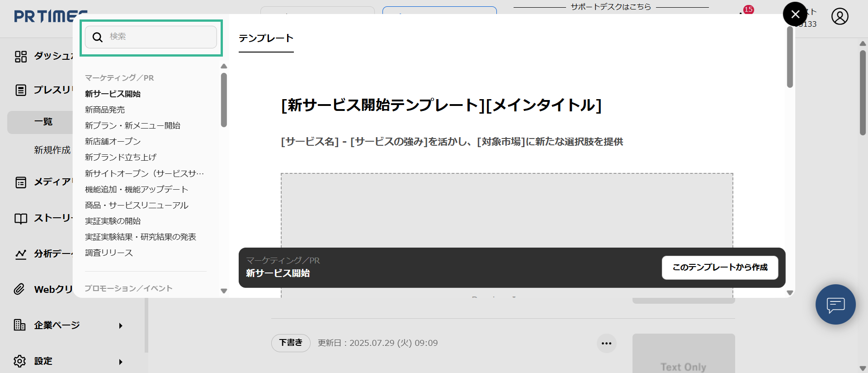
Task: Click サポートデスクはこちら text
Action: pyautogui.click(x=611, y=7)
